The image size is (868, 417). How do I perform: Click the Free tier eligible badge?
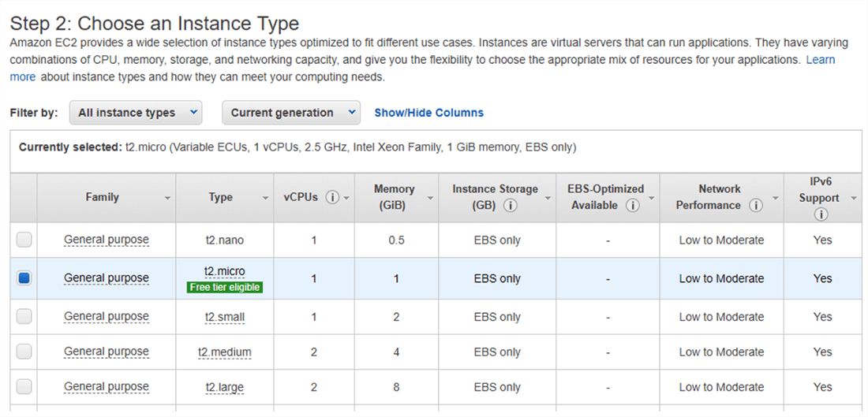click(x=224, y=288)
